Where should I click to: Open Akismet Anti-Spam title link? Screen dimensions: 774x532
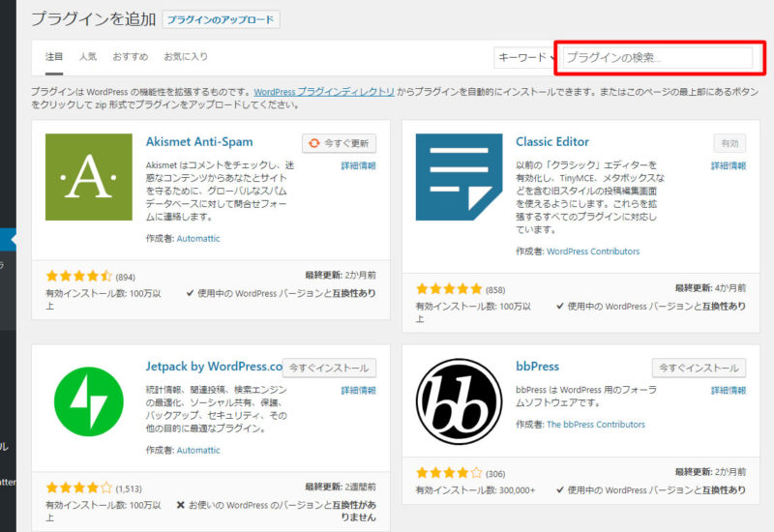coord(199,141)
